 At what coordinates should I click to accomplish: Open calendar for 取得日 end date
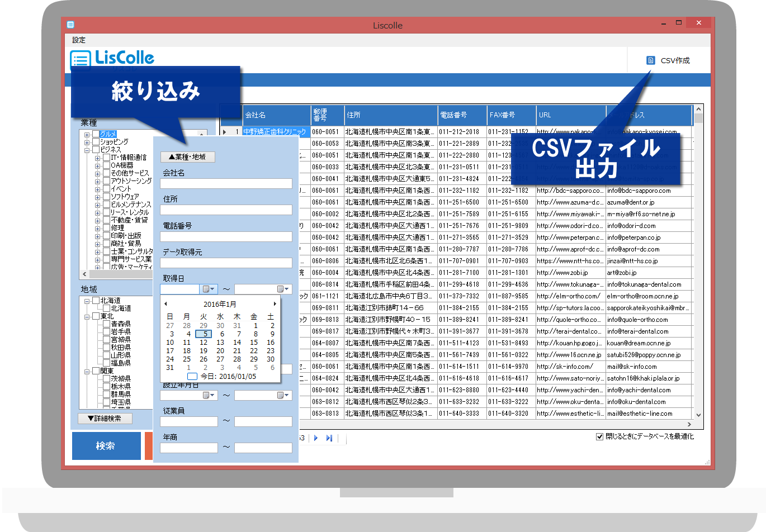pos(283,289)
